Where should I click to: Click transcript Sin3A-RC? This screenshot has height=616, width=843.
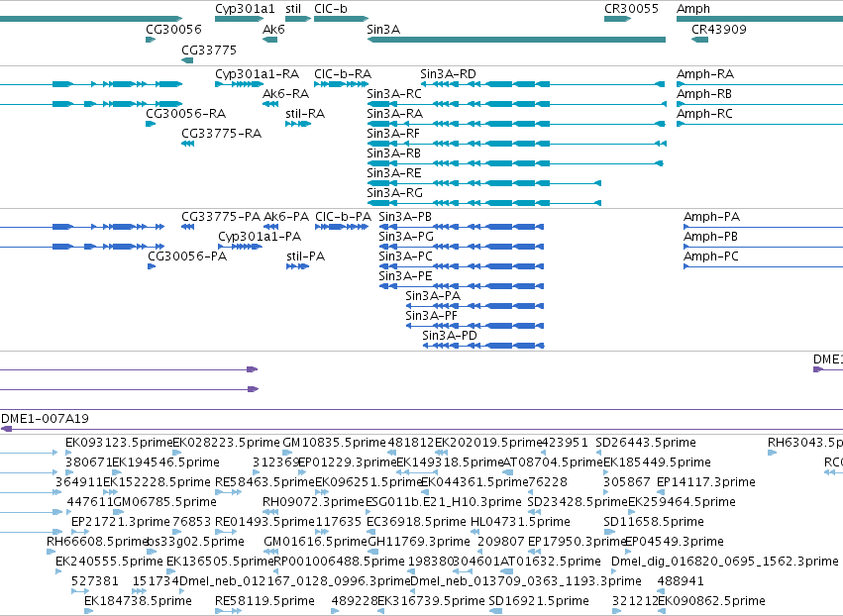coord(517,104)
